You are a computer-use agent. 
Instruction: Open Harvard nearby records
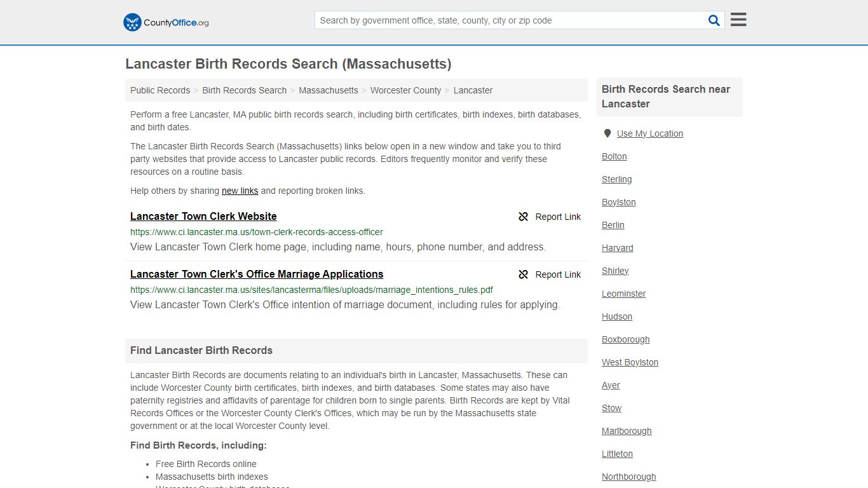point(618,248)
